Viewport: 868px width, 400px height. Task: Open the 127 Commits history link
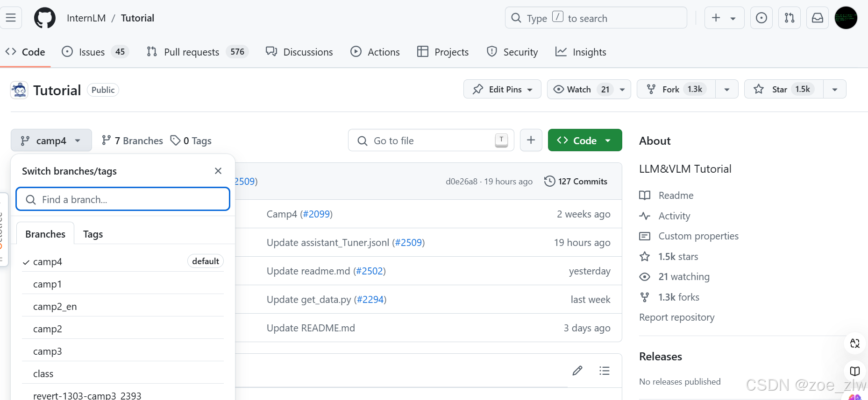(576, 181)
